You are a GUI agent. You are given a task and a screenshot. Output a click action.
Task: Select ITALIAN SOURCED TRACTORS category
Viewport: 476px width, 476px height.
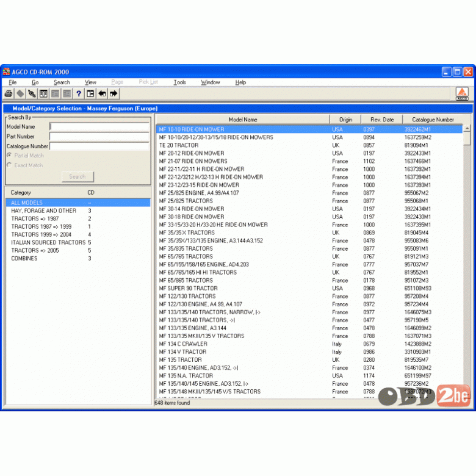pyautogui.click(x=78, y=242)
